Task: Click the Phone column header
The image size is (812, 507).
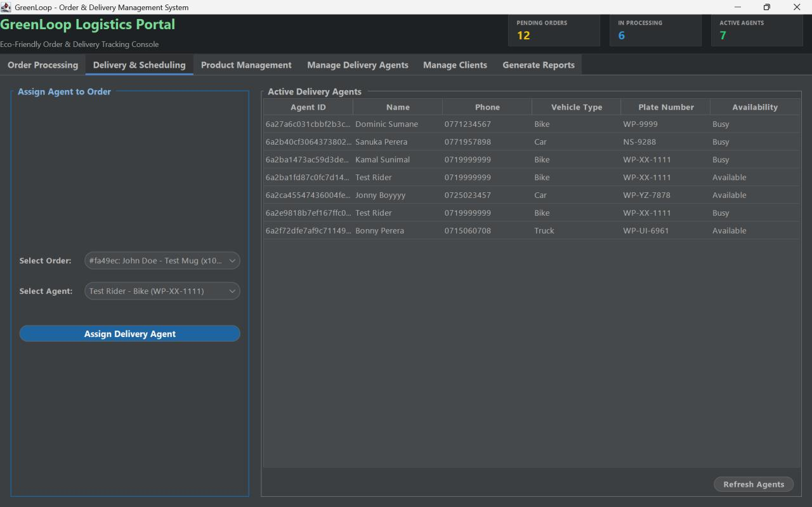Action: [487, 107]
